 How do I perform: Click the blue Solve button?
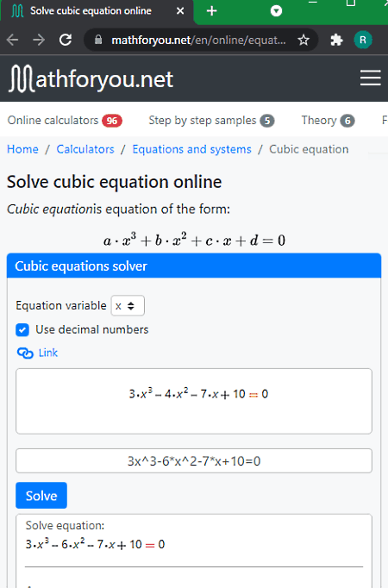(x=41, y=496)
